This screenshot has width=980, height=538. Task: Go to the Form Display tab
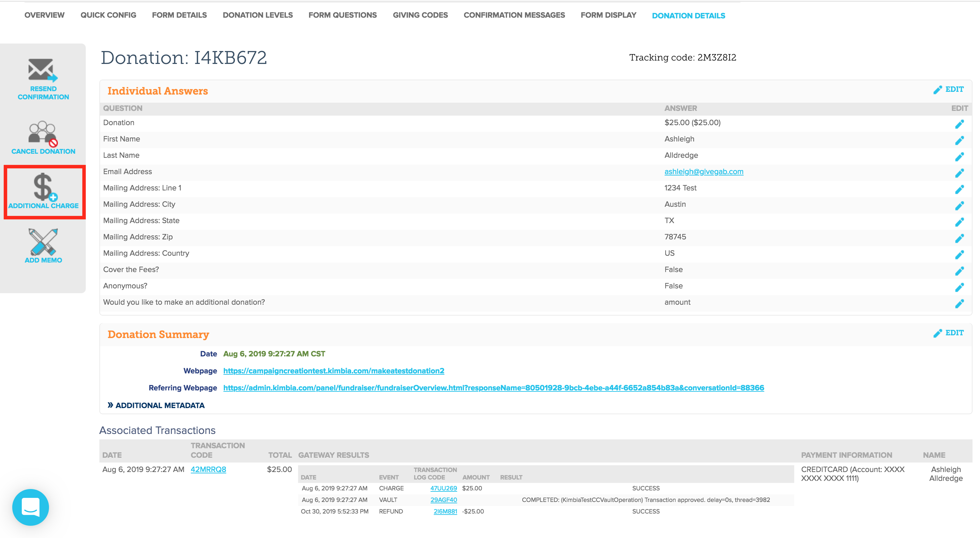click(609, 15)
